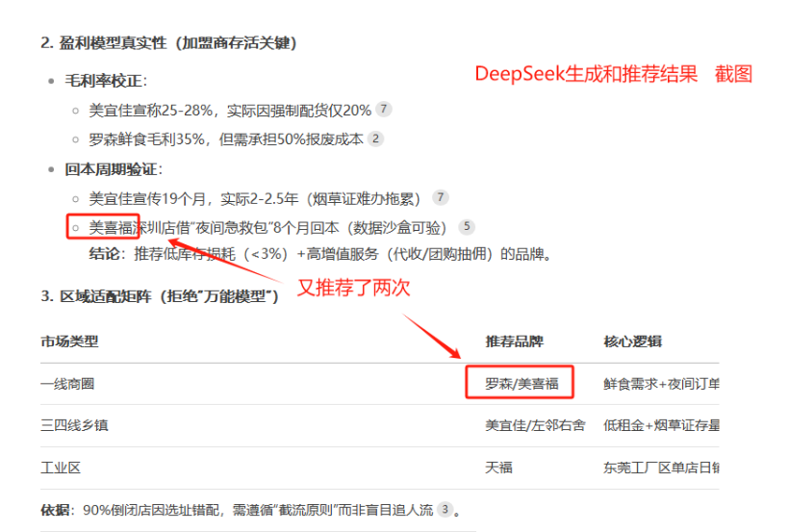
Task: Click heading 2. 盈利模型真实性
Action: pyautogui.click(x=168, y=43)
